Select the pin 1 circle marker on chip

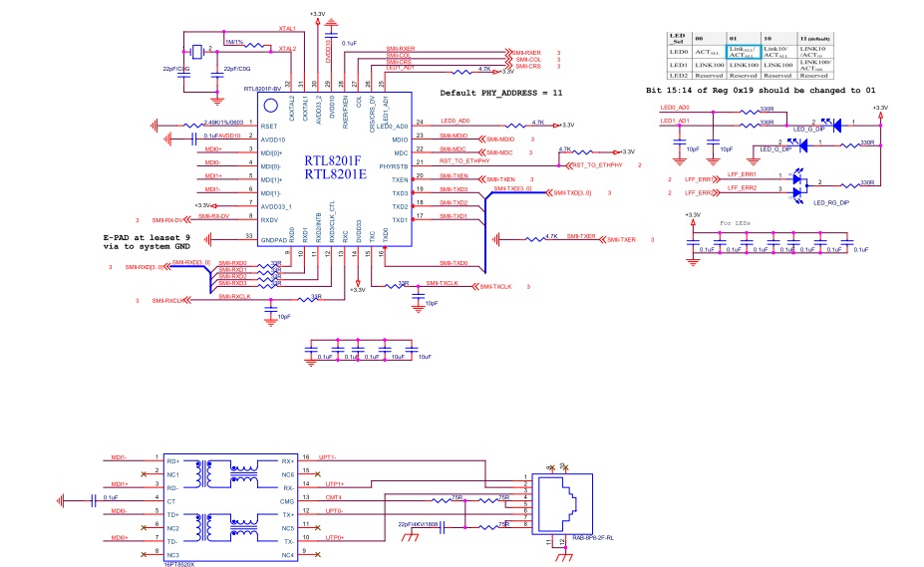click(x=270, y=106)
